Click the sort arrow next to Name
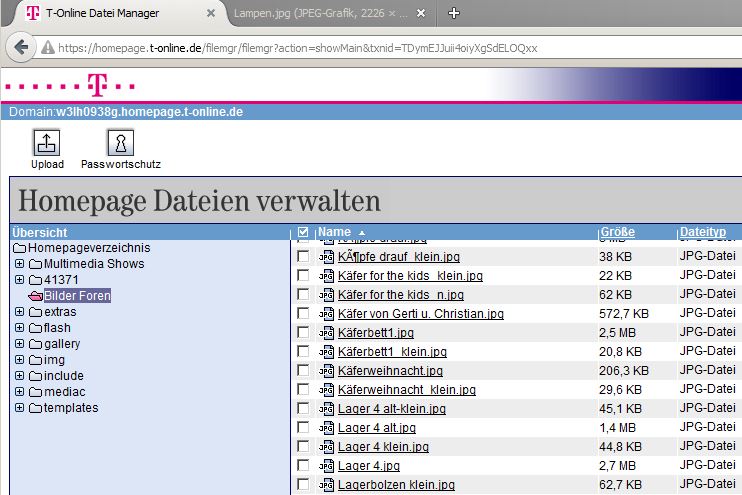This screenshot has width=742, height=495. pos(362,233)
